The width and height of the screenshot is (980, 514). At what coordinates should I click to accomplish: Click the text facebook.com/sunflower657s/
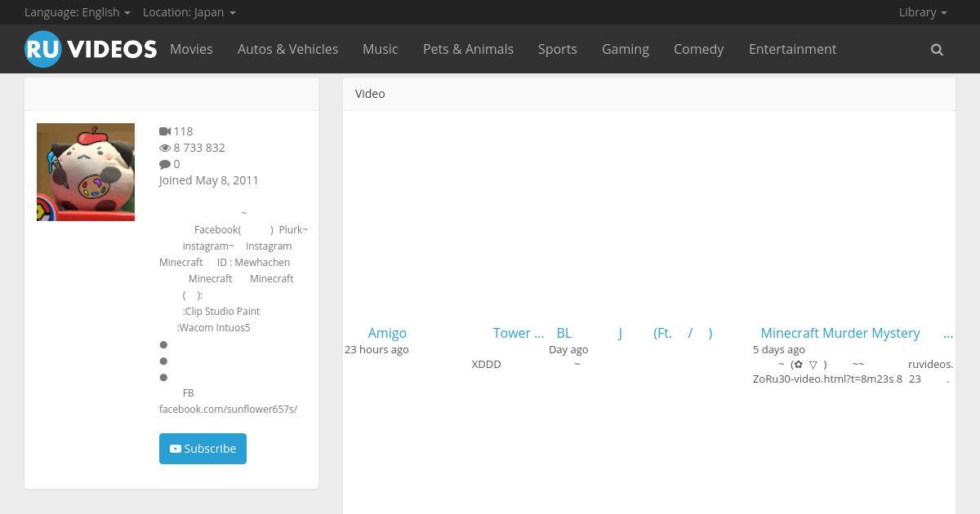228,409
